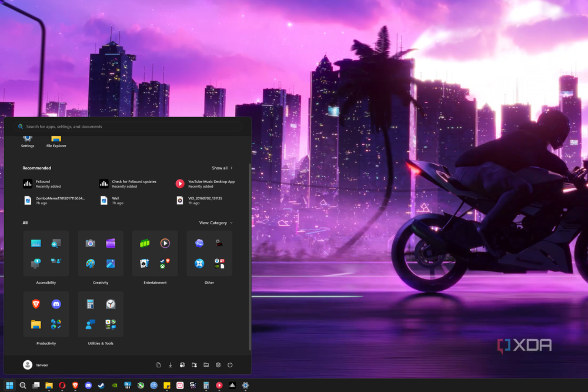Launch Brave browser in Productivity category
Viewport: 588px width, 392px height.
pos(36,304)
